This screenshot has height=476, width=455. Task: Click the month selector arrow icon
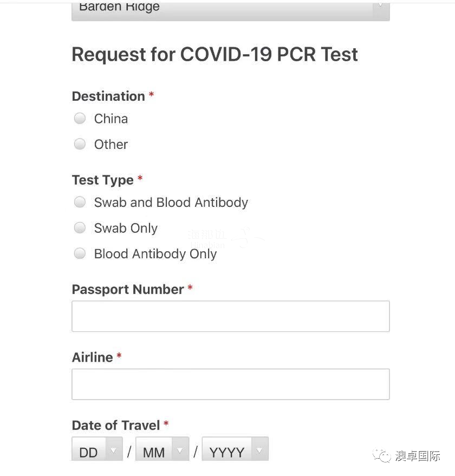click(x=180, y=450)
